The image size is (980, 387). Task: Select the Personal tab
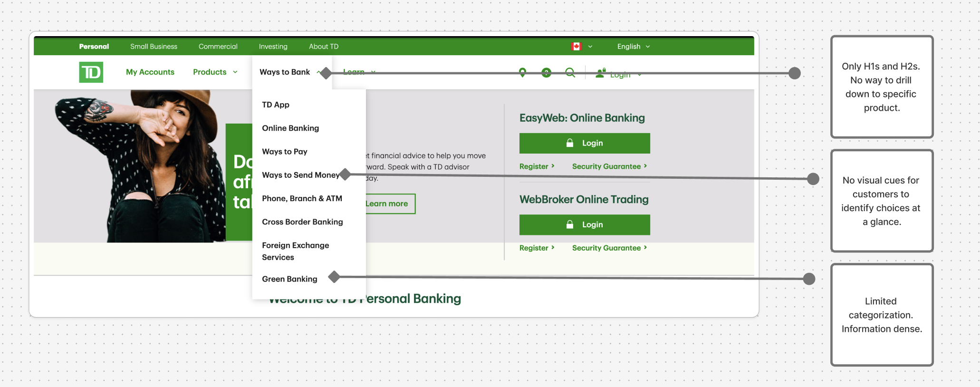point(94,47)
